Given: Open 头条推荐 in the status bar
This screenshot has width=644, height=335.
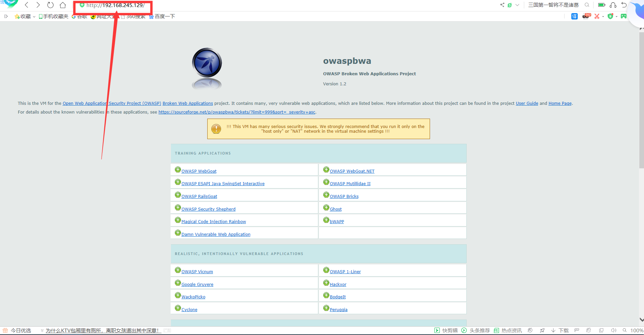Looking at the screenshot, I should [x=475, y=331].
